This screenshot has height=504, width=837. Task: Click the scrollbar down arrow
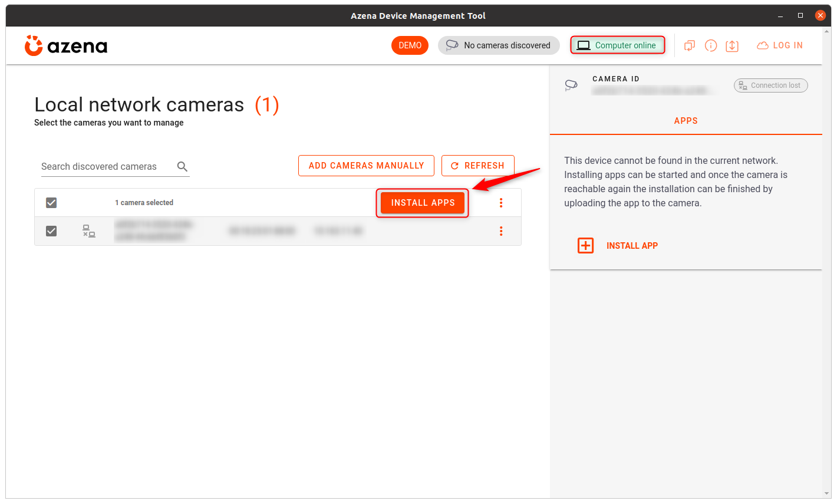pyautogui.click(x=827, y=494)
